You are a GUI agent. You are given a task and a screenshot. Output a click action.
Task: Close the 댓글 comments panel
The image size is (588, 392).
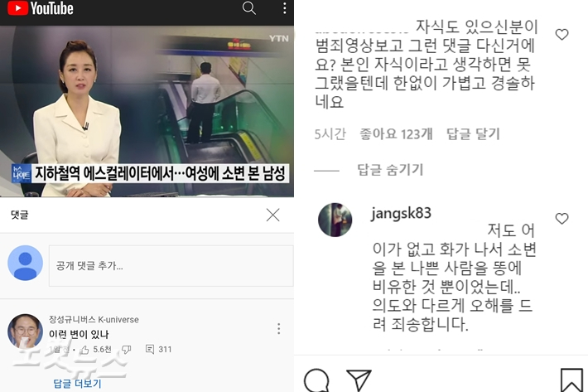pyautogui.click(x=272, y=215)
